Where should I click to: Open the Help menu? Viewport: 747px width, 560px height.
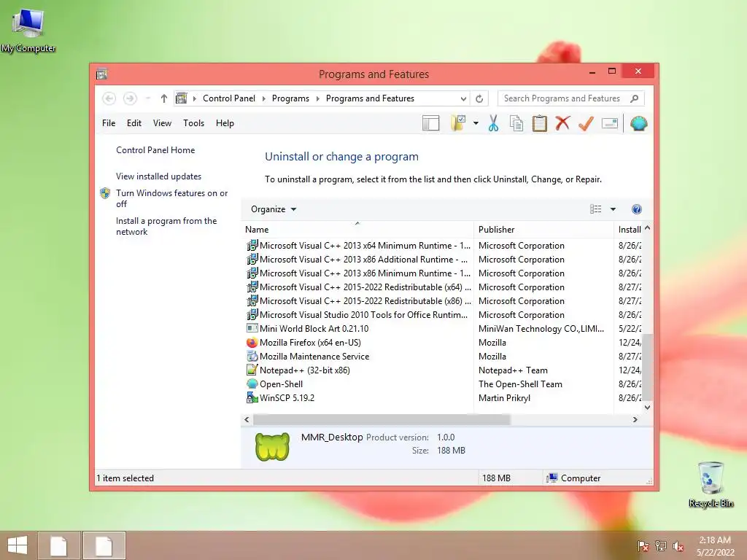coord(225,123)
